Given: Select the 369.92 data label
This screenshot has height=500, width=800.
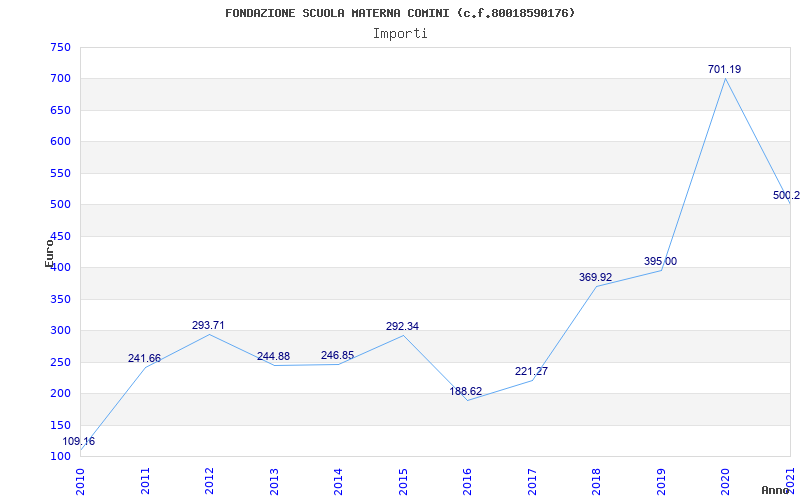Looking at the screenshot, I should coord(595,278).
